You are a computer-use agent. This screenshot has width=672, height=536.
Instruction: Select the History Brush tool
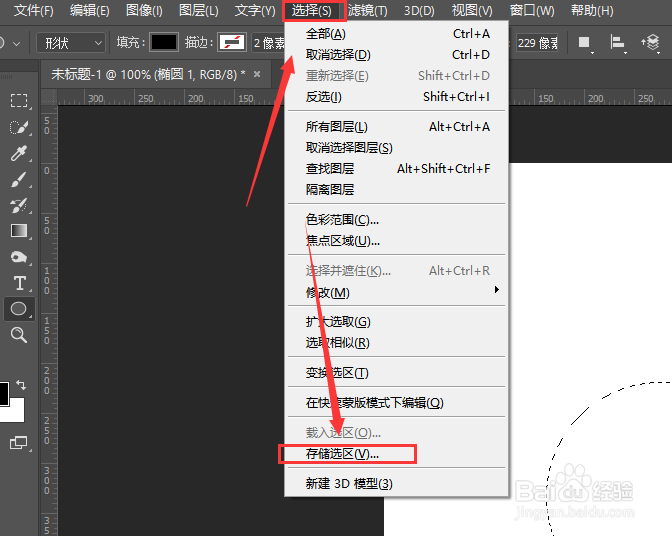pos(19,205)
